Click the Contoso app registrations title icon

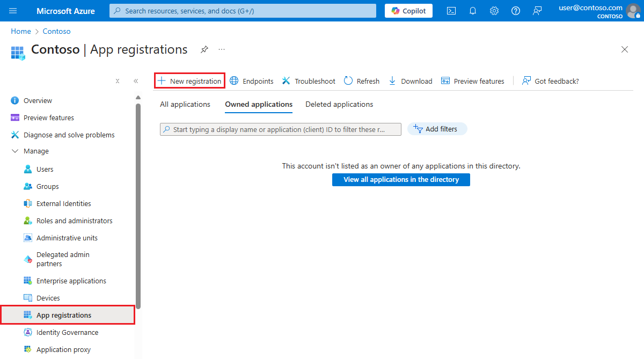(18, 53)
